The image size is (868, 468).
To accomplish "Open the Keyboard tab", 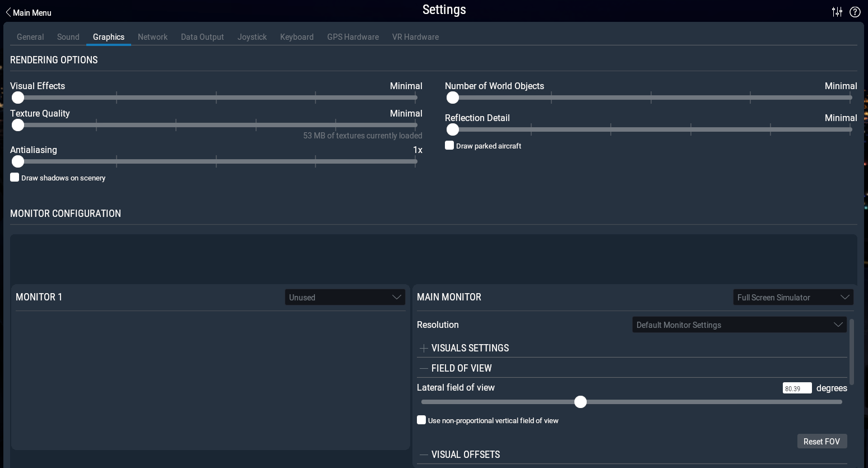I will 297,37.
